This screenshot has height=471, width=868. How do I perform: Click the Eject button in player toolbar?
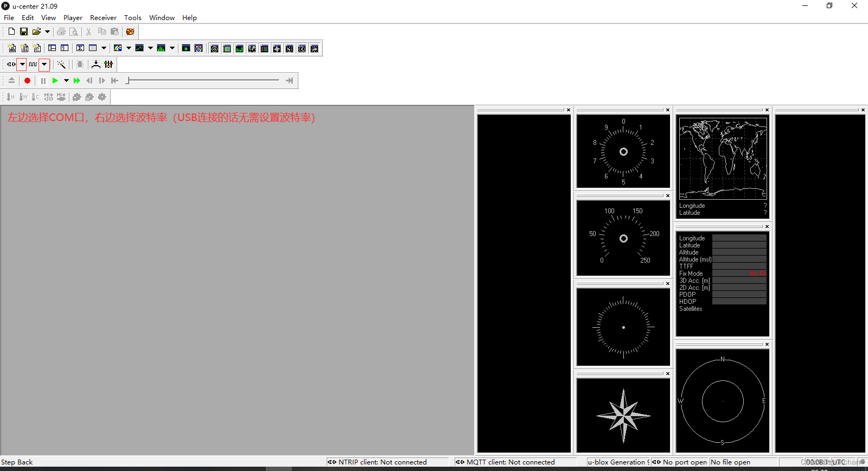[x=11, y=81]
